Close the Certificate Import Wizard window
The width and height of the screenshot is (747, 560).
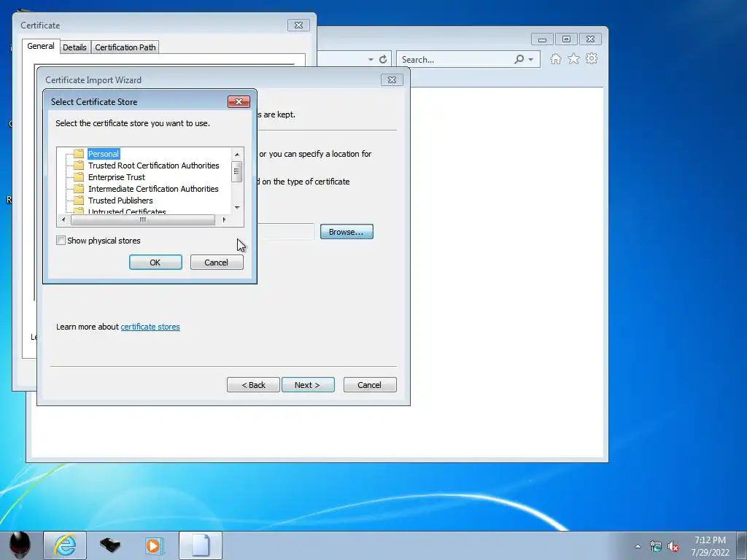pos(392,80)
